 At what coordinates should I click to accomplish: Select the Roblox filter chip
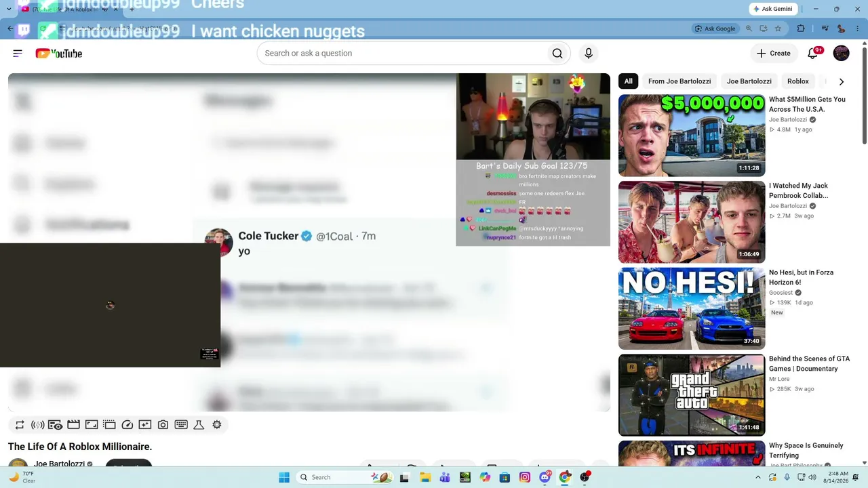pyautogui.click(x=798, y=81)
